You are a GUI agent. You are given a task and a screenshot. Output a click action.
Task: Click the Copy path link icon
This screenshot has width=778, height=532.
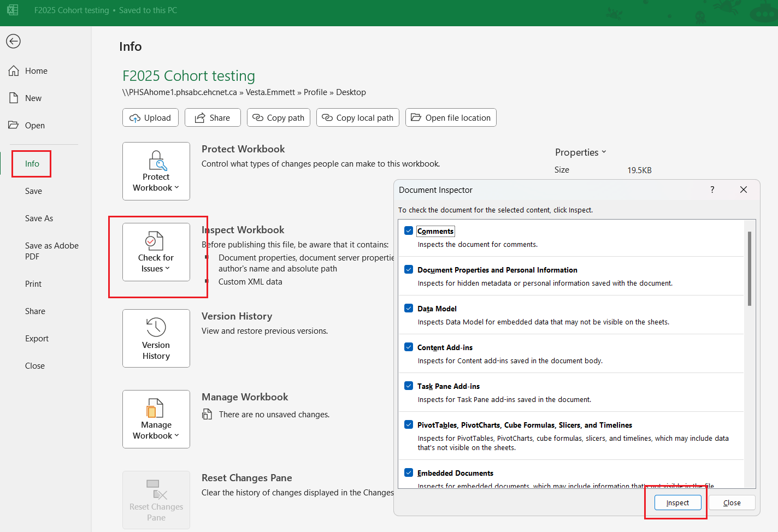tap(258, 118)
